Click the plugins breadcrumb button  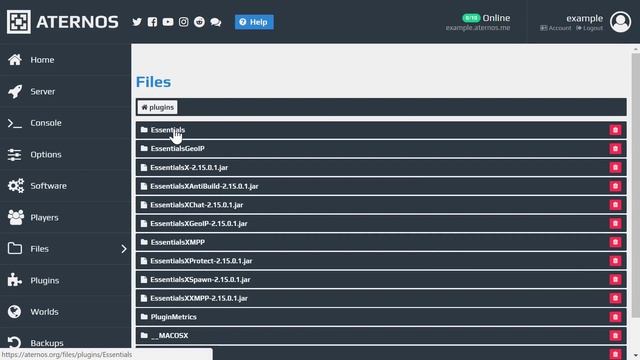157,107
